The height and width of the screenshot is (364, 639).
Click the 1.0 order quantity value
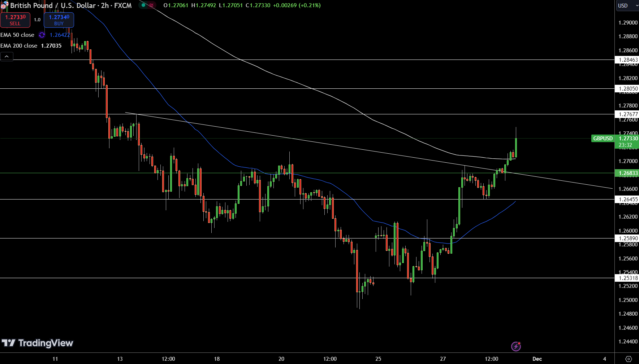click(37, 20)
